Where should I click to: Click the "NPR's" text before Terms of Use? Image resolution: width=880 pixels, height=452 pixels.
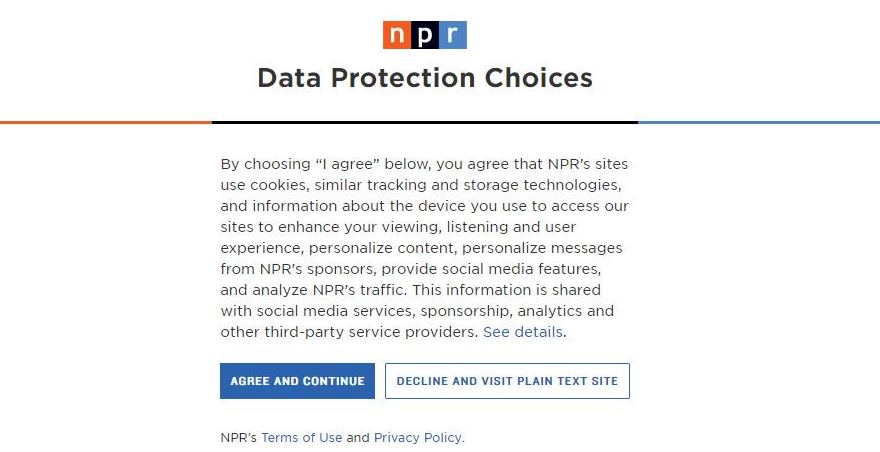point(238,438)
